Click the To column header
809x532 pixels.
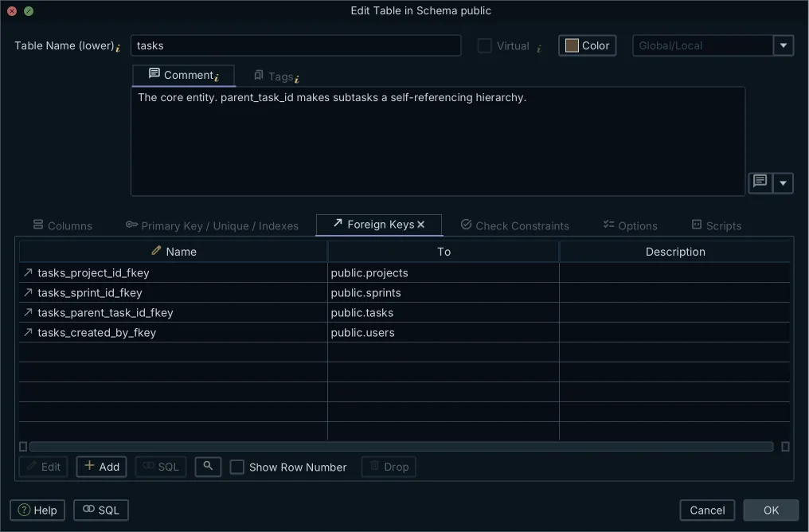coord(444,252)
